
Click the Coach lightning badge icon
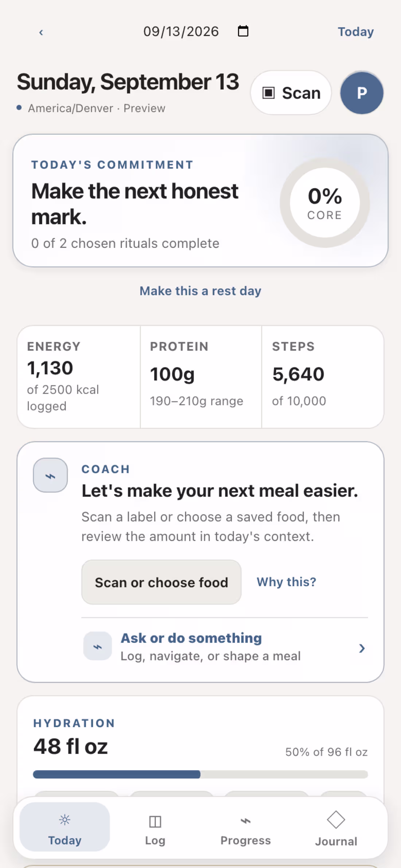[50, 475]
